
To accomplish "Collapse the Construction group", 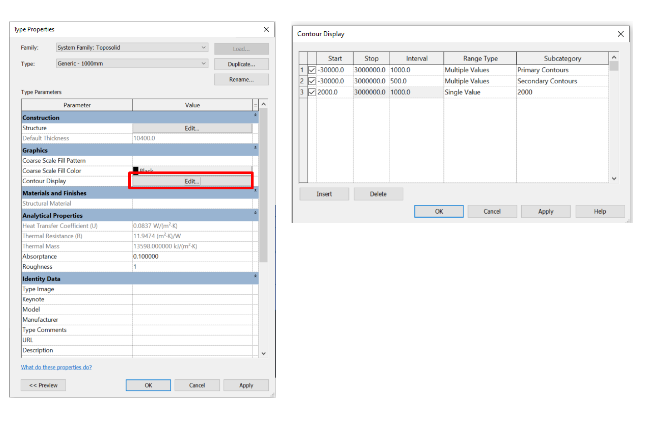I will [255, 115].
